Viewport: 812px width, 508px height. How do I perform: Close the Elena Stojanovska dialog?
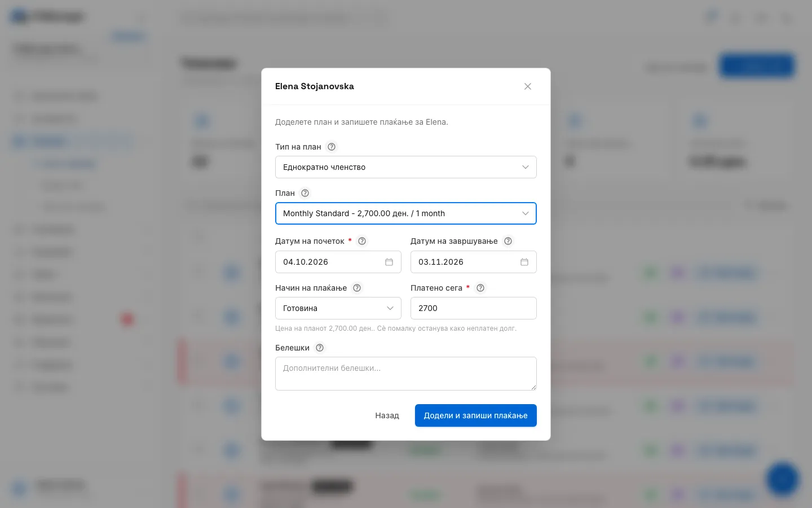pyautogui.click(x=528, y=86)
